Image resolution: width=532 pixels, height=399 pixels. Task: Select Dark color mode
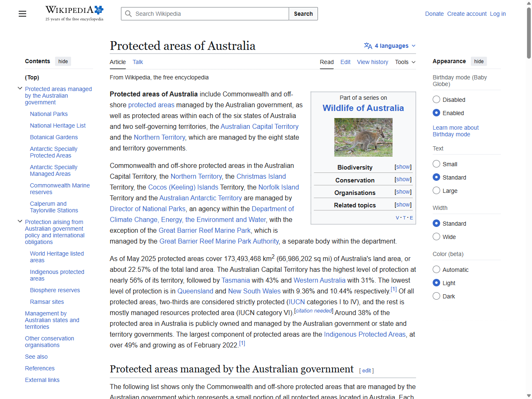click(436, 296)
